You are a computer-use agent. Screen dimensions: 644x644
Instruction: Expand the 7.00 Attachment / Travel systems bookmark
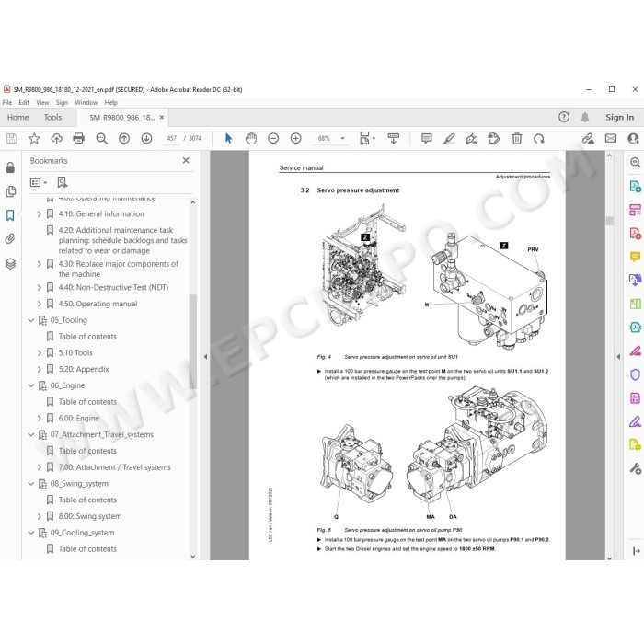39,467
